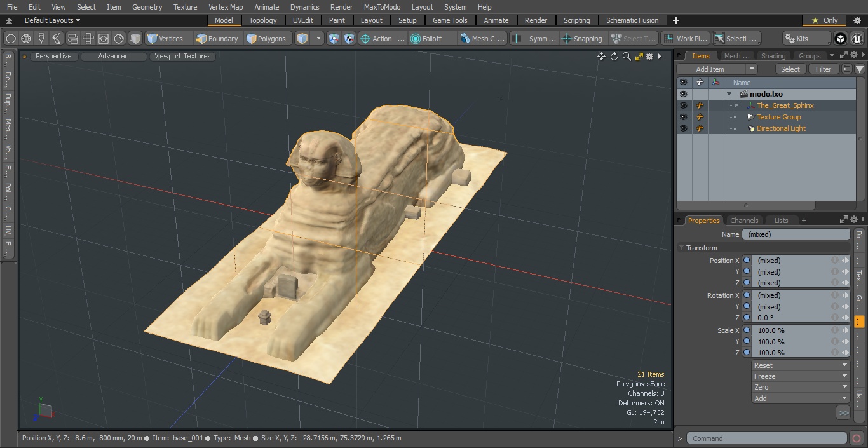Click the black cube kit icon
Viewport: 868px width, 448px height.
[841, 39]
